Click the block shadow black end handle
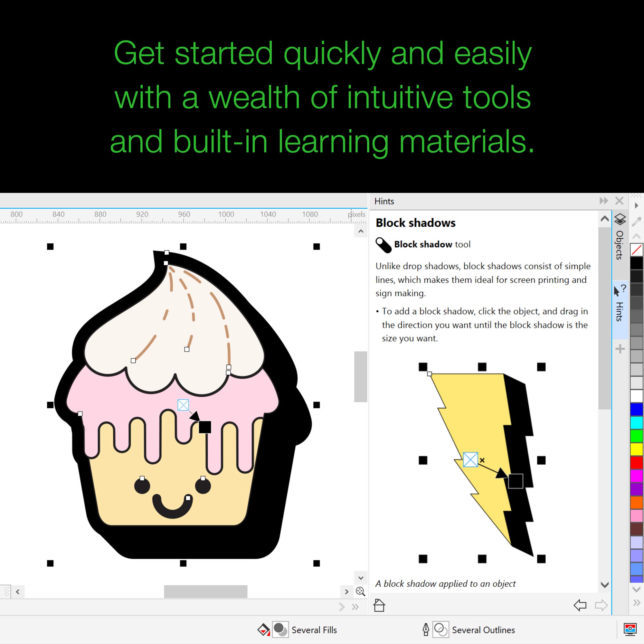The height and width of the screenshot is (644, 644). point(205,427)
